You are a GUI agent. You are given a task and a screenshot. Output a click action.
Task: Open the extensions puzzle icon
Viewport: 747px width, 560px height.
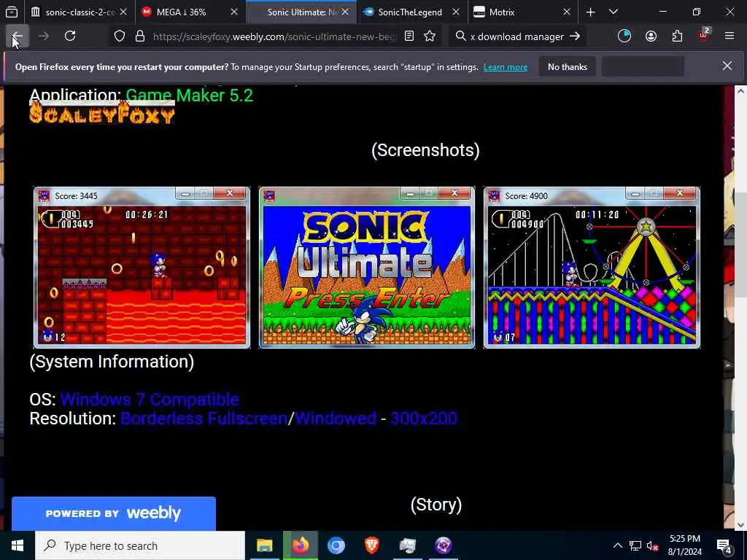[x=677, y=36]
